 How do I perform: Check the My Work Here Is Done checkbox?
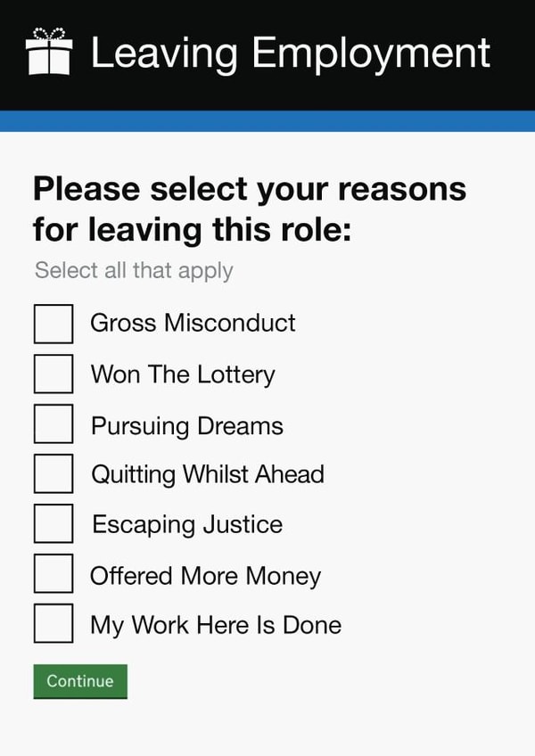(x=53, y=624)
